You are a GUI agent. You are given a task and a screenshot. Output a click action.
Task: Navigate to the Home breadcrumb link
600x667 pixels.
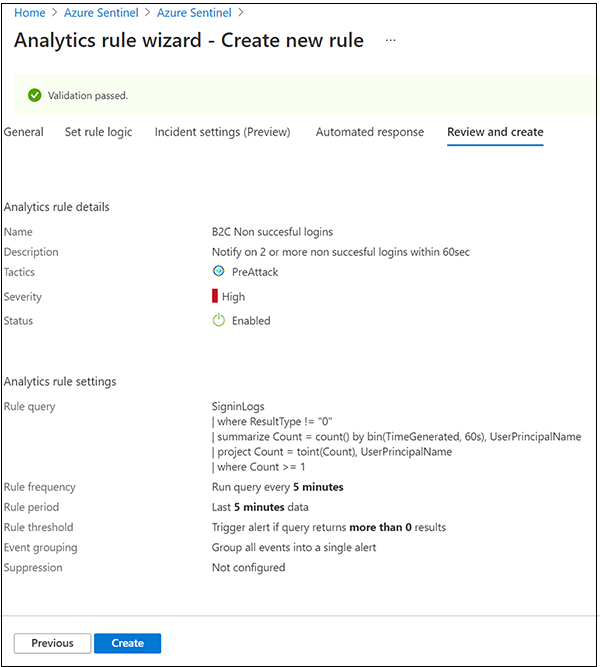tap(29, 13)
